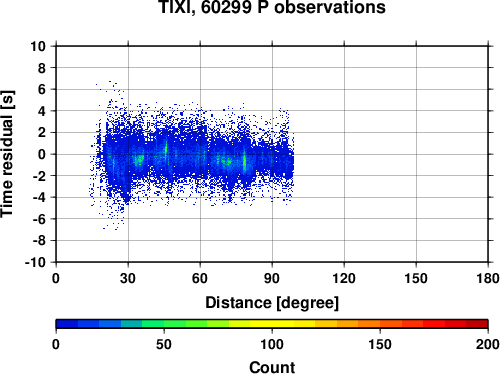
Task: Pick the colorbar "0" count label
Action: pos(56,344)
